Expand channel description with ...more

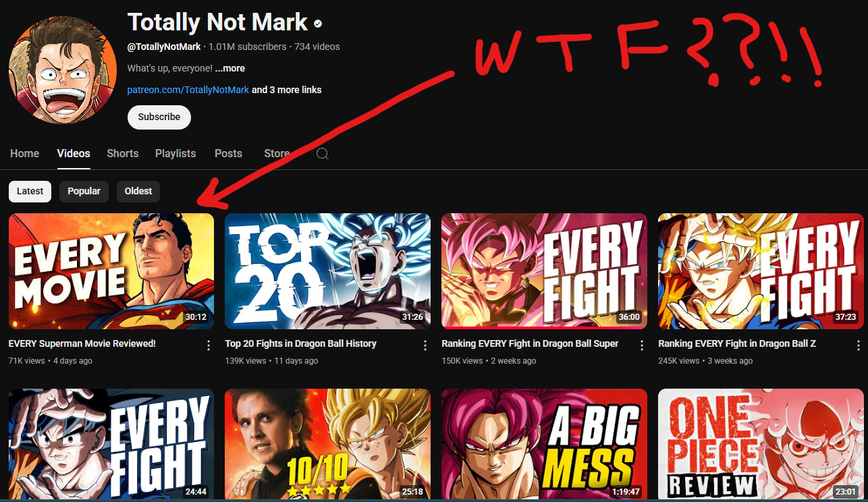coord(230,68)
